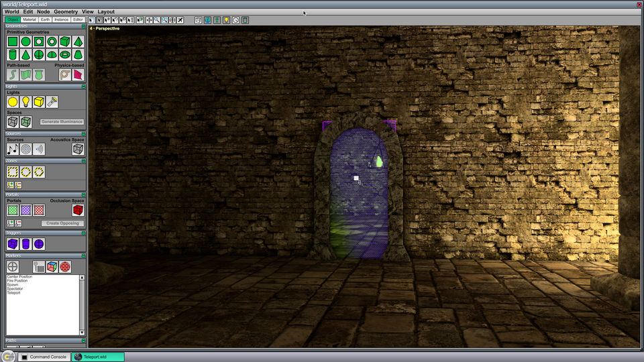
Task: Add a green cone primitive
Action: pyautogui.click(x=25, y=54)
